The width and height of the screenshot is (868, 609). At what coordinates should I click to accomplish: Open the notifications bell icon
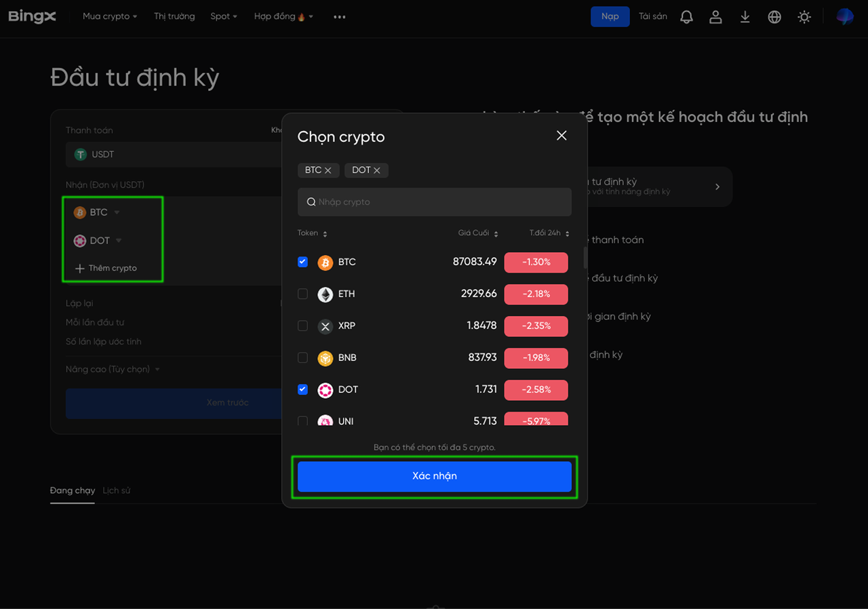pyautogui.click(x=686, y=17)
